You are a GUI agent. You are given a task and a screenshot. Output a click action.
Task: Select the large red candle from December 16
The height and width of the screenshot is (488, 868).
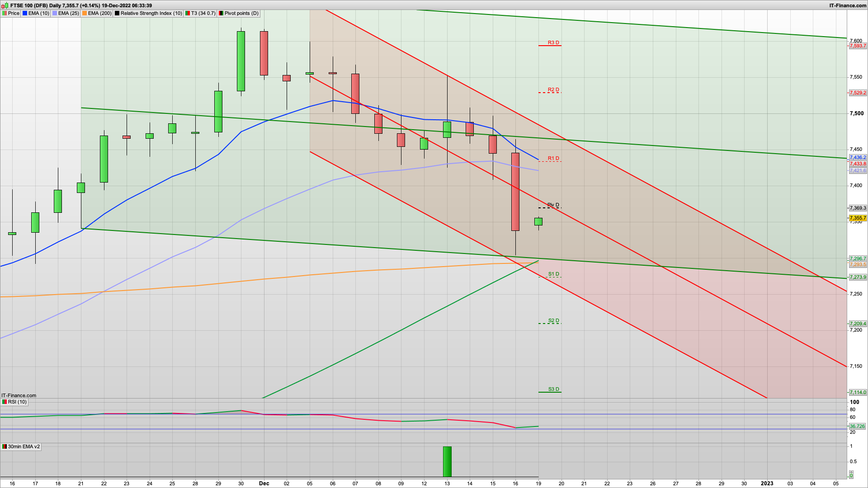click(515, 192)
